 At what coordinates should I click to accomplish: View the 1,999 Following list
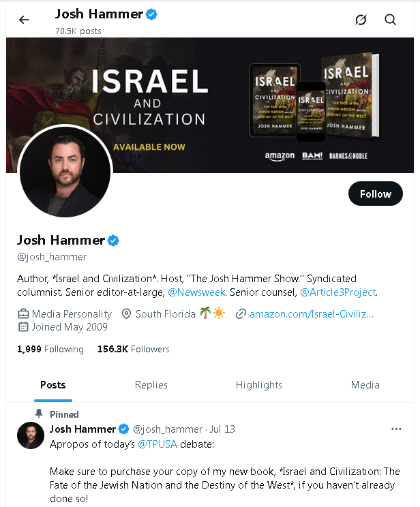[x=50, y=349]
